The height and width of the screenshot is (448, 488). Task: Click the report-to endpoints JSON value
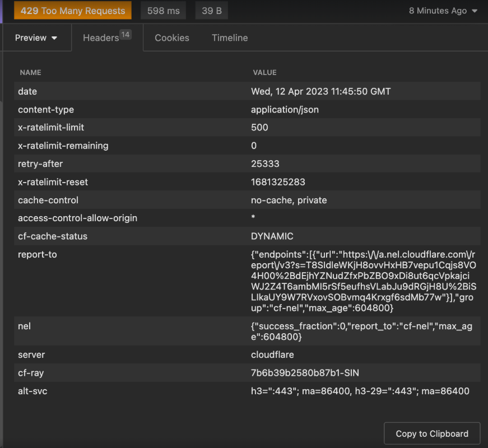361,281
